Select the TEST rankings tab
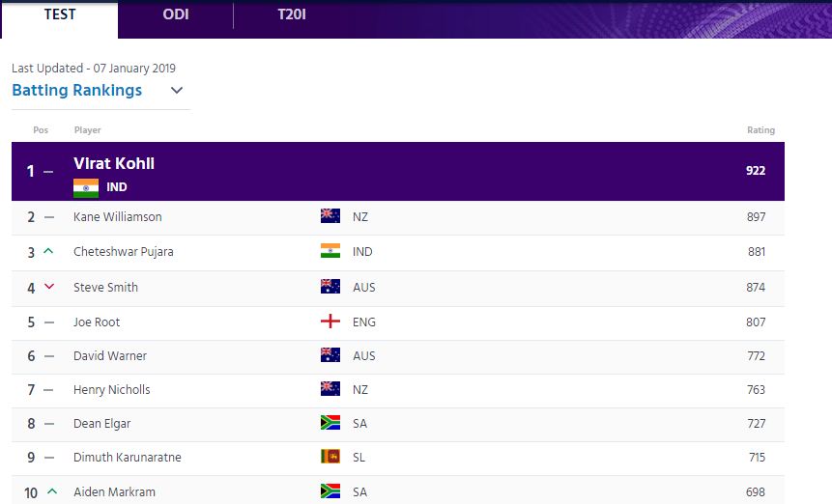Image resolution: width=832 pixels, height=504 pixels. point(60,14)
